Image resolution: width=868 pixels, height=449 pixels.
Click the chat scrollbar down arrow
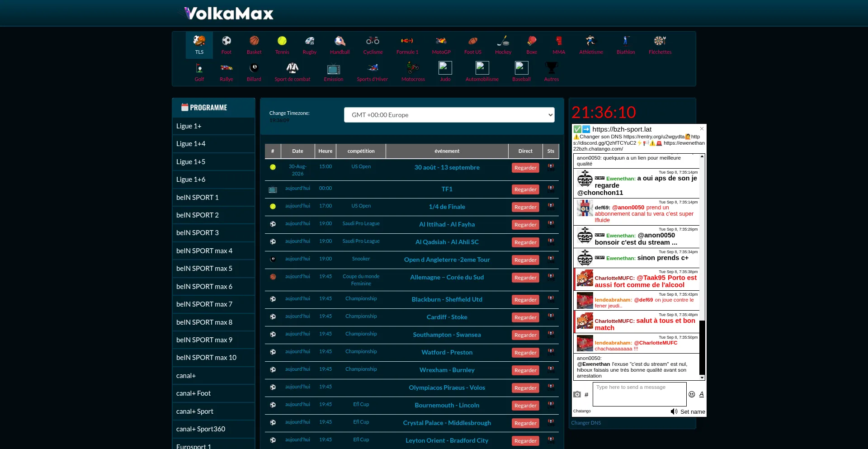(x=702, y=378)
